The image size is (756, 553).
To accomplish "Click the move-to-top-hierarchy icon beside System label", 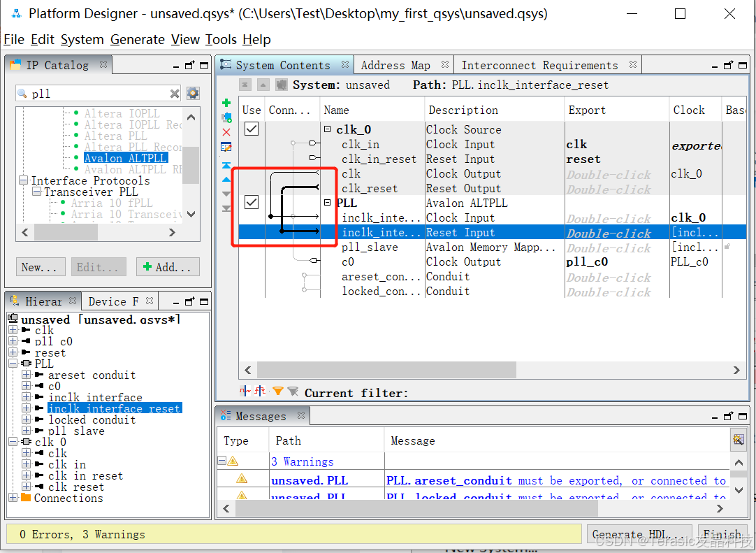I will point(245,85).
